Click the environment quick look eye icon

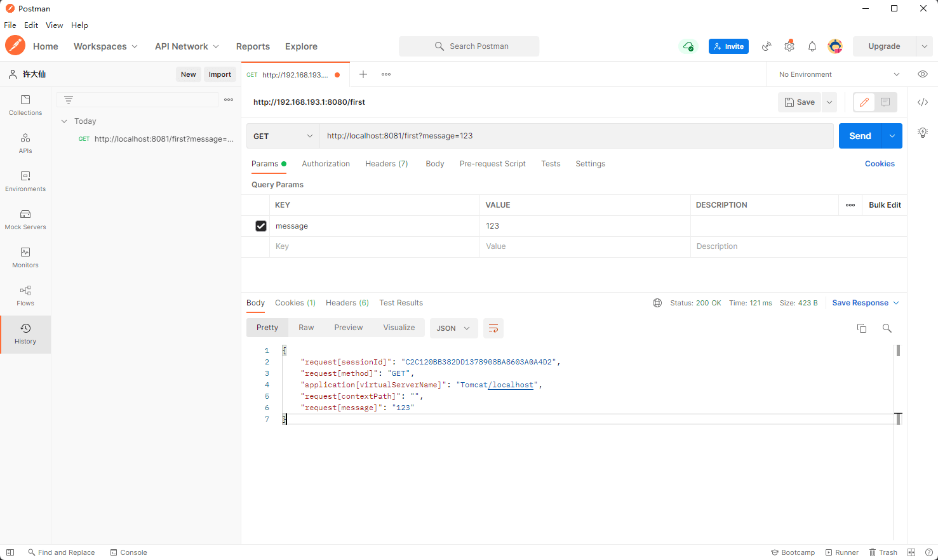tap(923, 74)
